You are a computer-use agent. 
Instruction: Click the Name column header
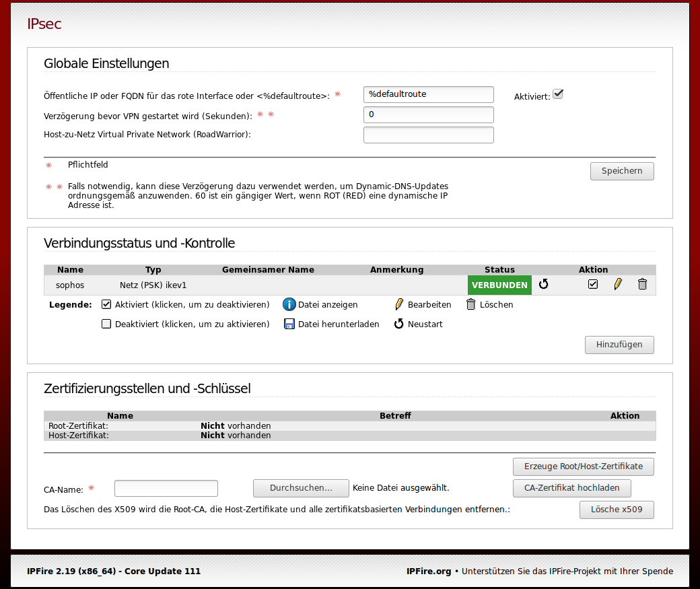point(70,269)
